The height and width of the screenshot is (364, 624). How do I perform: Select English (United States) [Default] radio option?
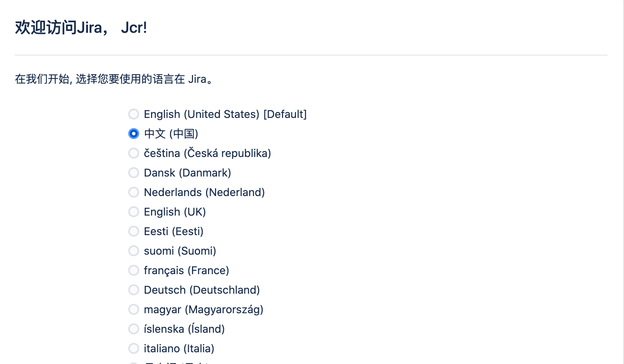134,114
